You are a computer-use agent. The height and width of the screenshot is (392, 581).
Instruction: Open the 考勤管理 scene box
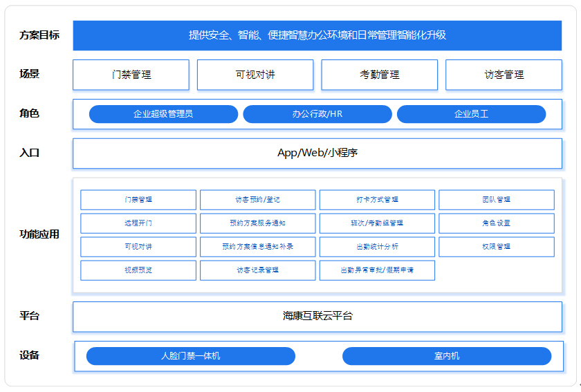(379, 75)
